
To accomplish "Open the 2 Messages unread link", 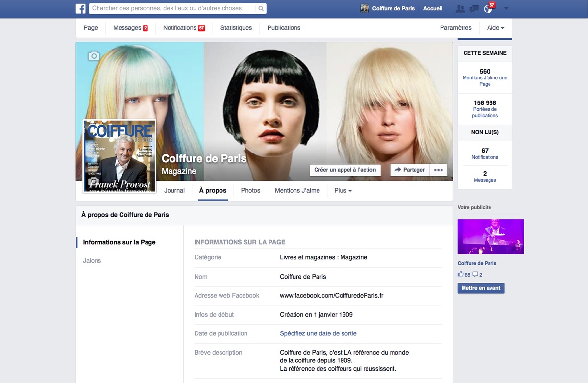I will (485, 177).
